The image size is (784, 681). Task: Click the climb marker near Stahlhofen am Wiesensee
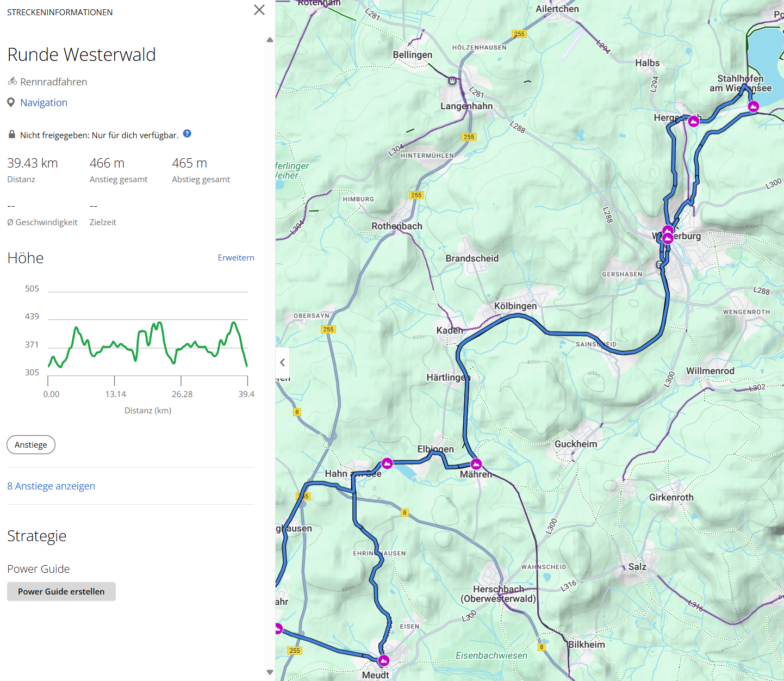click(753, 107)
